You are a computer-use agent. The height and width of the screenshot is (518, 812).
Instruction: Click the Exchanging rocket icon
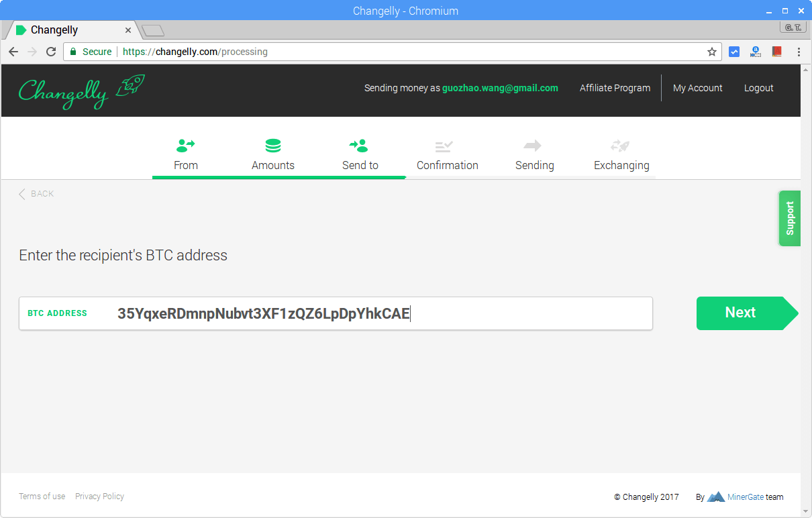(619, 146)
